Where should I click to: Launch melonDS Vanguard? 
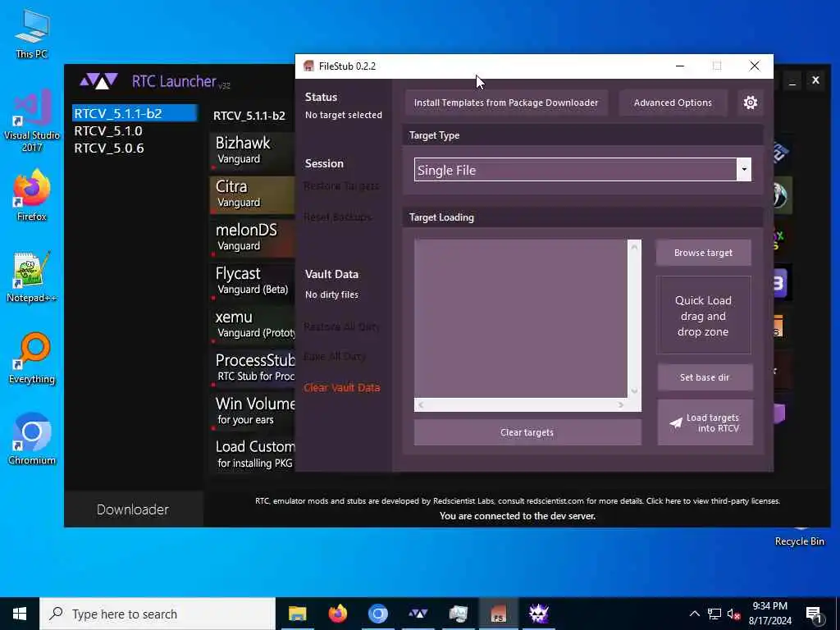click(253, 238)
